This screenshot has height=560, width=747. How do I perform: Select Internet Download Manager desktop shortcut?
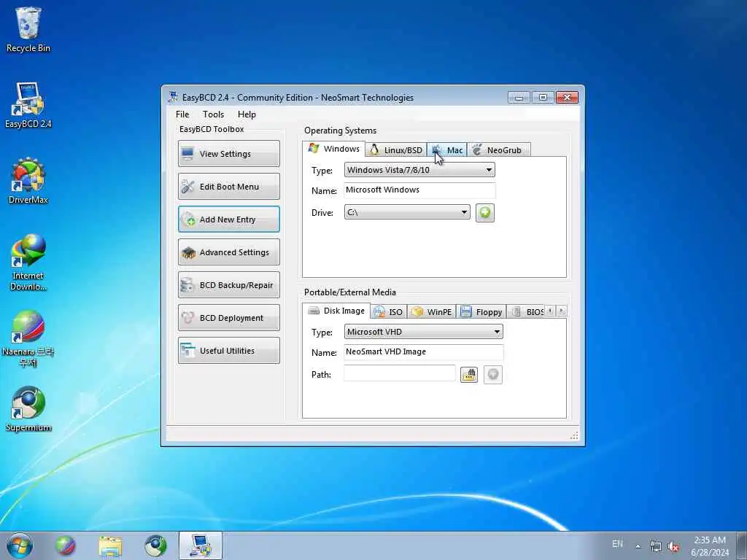point(28,262)
